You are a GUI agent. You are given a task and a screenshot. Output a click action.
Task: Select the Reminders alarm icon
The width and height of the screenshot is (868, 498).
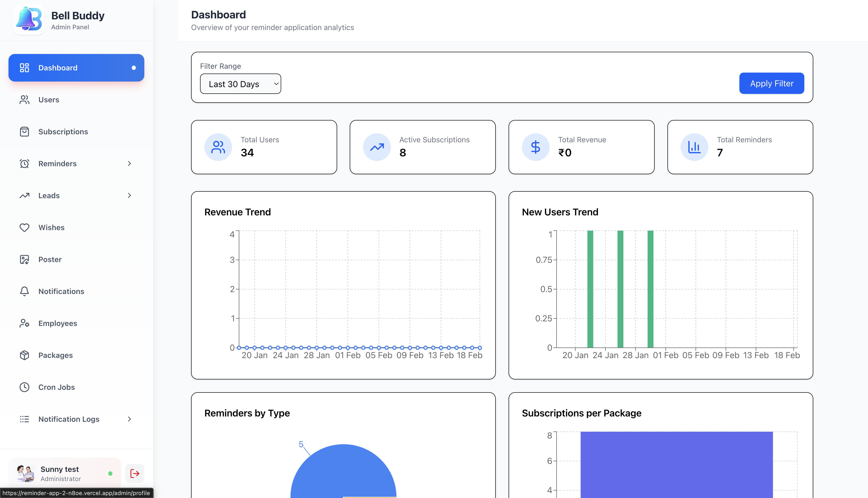(x=24, y=164)
